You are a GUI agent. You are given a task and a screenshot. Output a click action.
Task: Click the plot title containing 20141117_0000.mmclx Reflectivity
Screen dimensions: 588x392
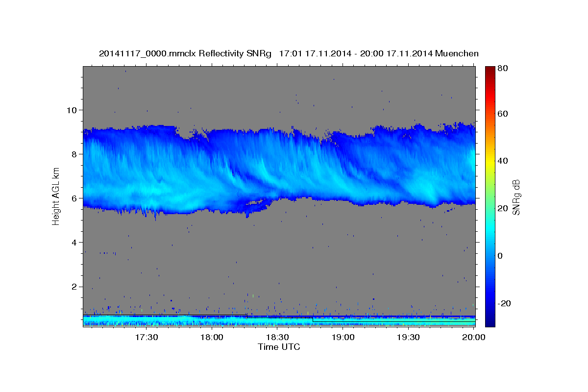pyautogui.click(x=289, y=53)
